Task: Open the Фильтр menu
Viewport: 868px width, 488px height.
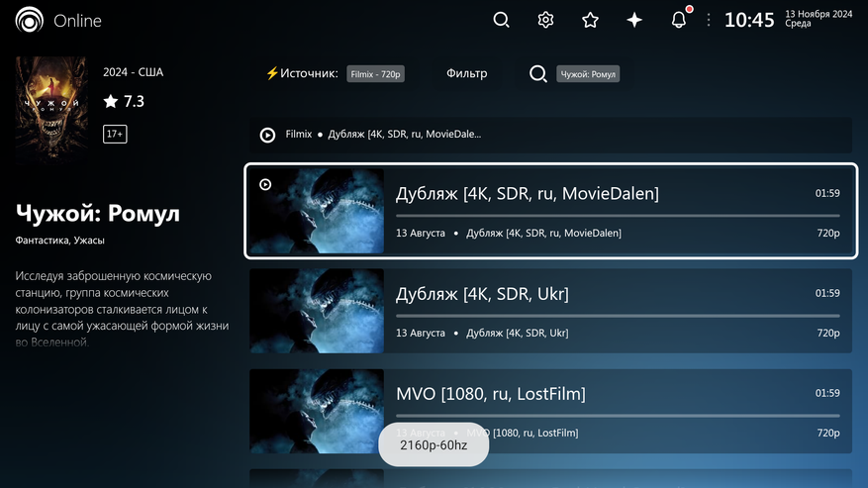Action: [466, 73]
